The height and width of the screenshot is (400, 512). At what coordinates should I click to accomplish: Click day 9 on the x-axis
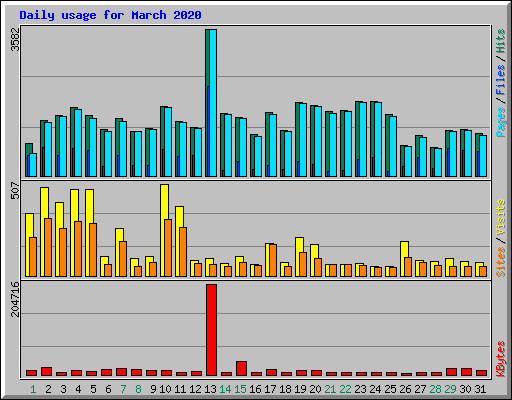tap(153, 389)
